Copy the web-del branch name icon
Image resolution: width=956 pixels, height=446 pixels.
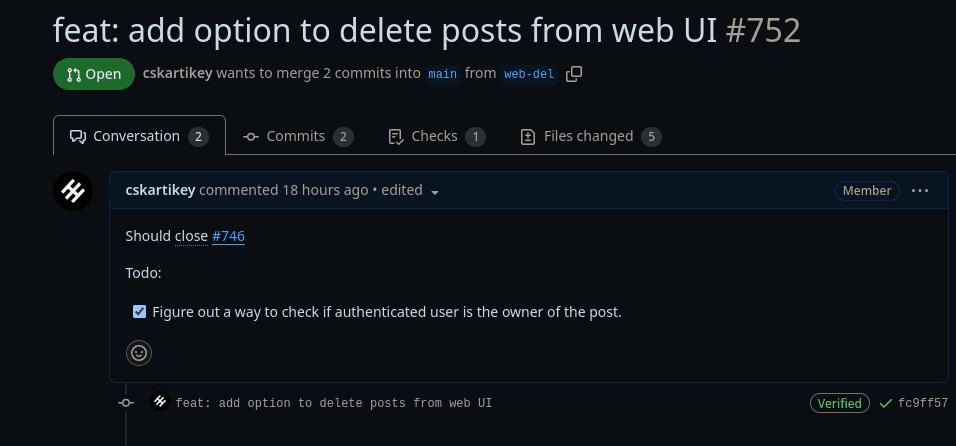[574, 74]
